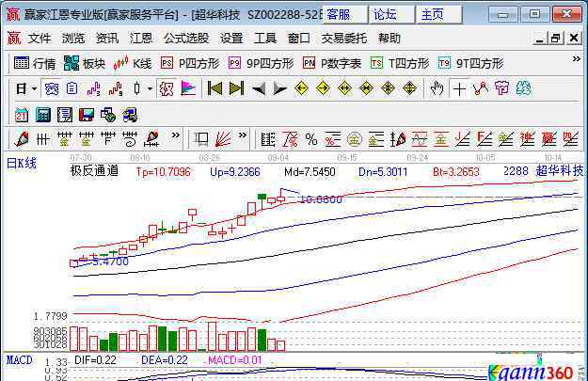Open the 工具 menu
The height and width of the screenshot is (381, 588).
[x=265, y=39]
